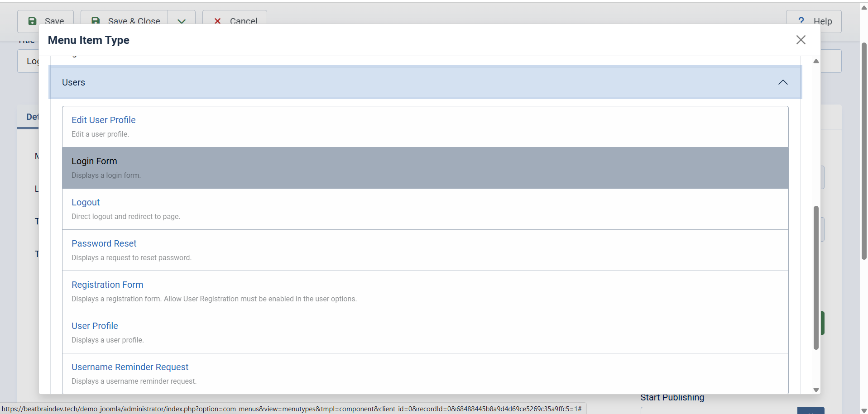Click the modal's vertical scrollbar thumb
The image size is (868, 414).
(x=816, y=277)
